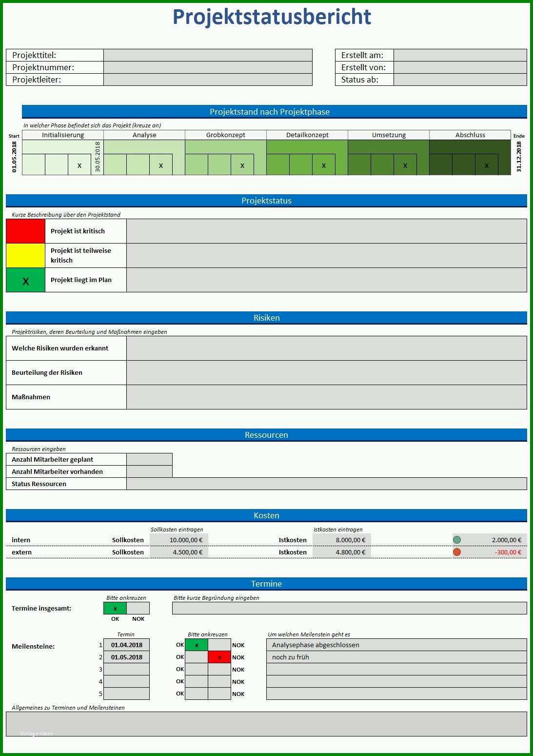Click the Risiken section header
The height and width of the screenshot is (756, 533).
pyautogui.click(x=266, y=318)
